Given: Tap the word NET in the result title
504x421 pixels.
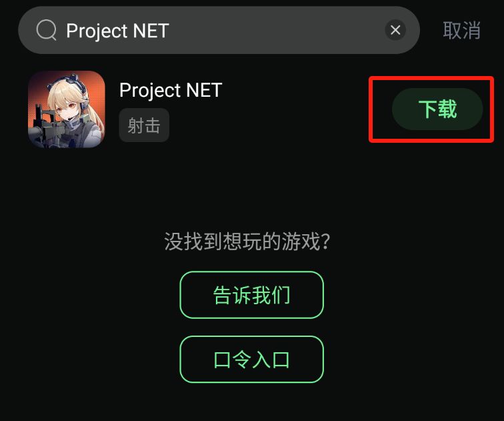Looking at the screenshot, I should pyautogui.click(x=204, y=89).
